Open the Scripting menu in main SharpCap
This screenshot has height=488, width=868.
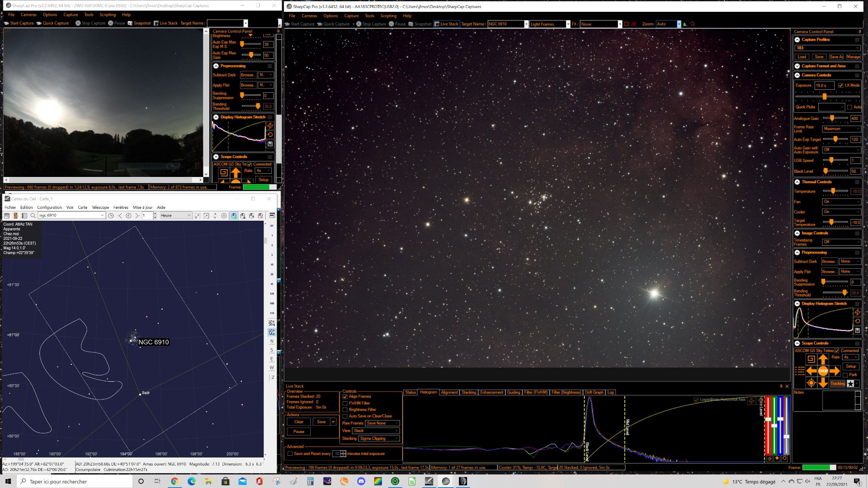388,16
